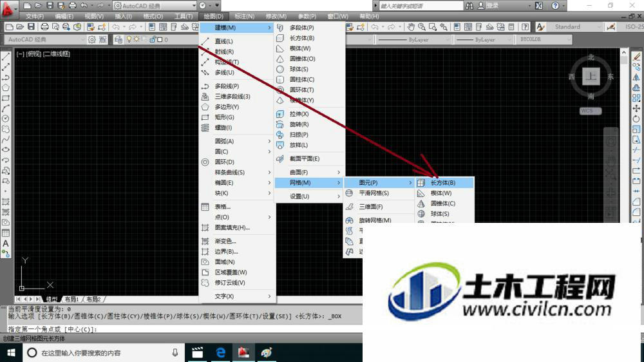The width and height of the screenshot is (644, 362).
Task: Click the binoculars search icon
Action: pyautogui.click(x=469, y=6)
